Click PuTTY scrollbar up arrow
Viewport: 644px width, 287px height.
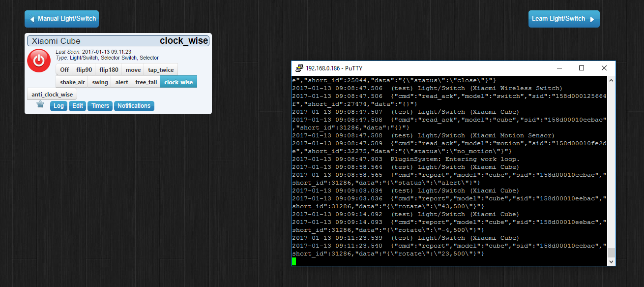[x=611, y=80]
